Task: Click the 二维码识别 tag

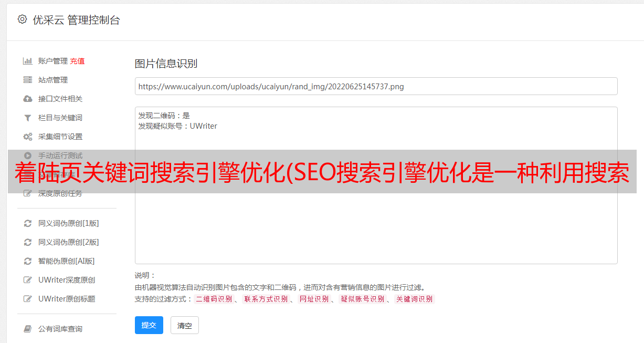Action: point(214,299)
